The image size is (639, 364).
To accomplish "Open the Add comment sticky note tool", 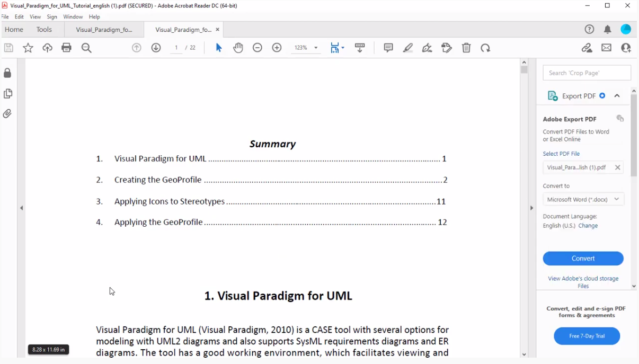I will click(388, 48).
